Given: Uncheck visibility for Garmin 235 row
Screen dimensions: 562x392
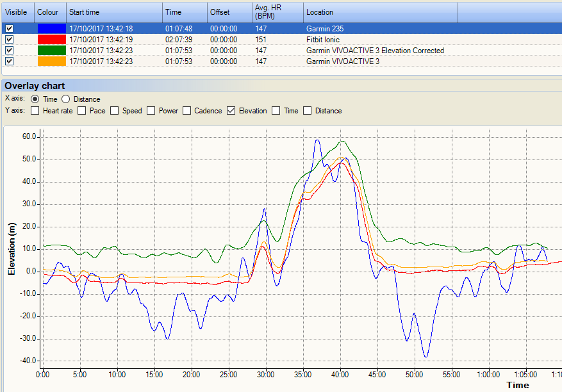Looking at the screenshot, I should tap(8, 29).
